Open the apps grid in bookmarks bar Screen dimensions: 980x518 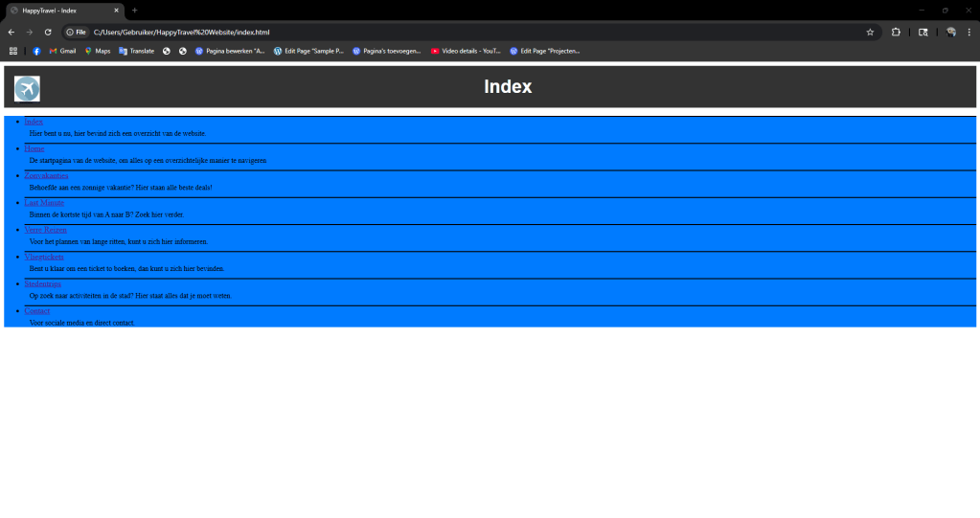click(x=13, y=51)
